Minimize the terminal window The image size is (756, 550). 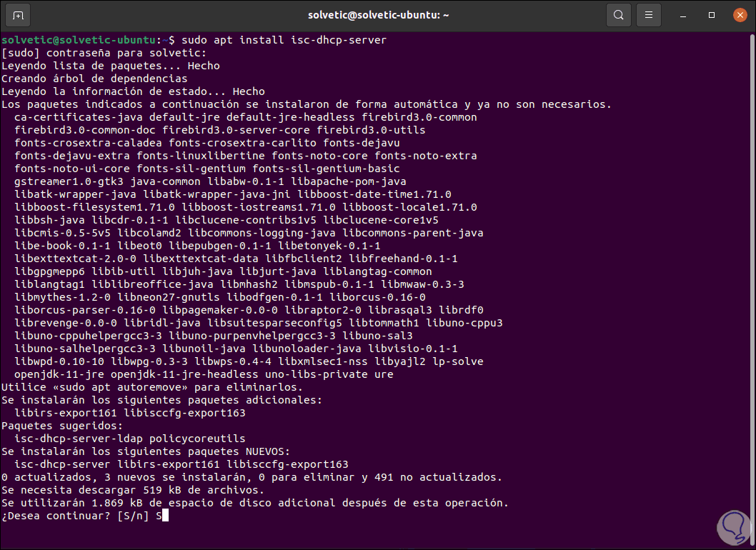tap(682, 16)
